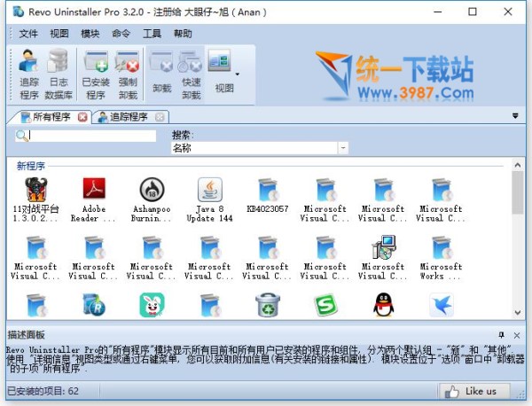Click the gray close icon on 追踪程序 tab
The image size is (532, 406).
[x=160, y=117]
